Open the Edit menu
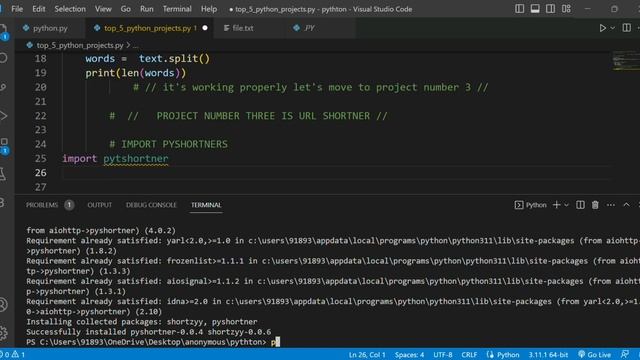 [x=39, y=9]
